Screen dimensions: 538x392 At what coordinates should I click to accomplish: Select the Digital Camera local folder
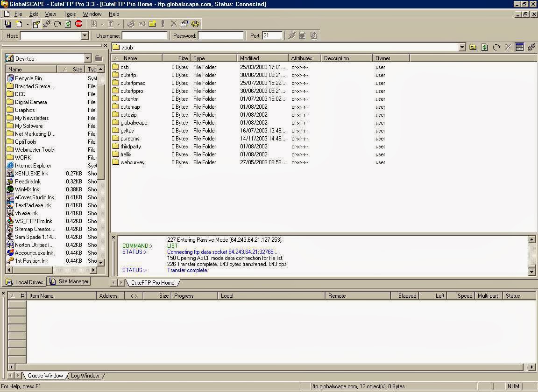coord(31,102)
